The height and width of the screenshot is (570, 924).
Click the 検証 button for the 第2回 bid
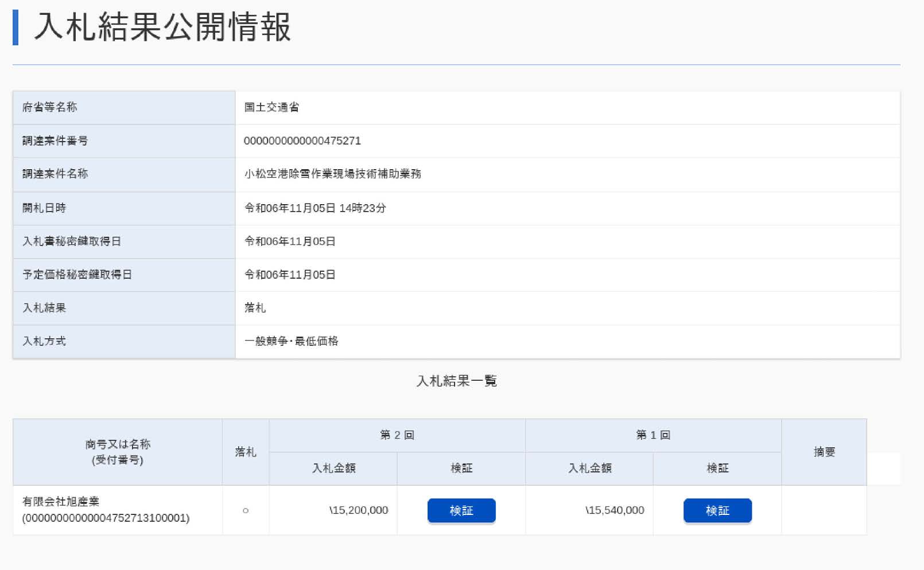(461, 510)
